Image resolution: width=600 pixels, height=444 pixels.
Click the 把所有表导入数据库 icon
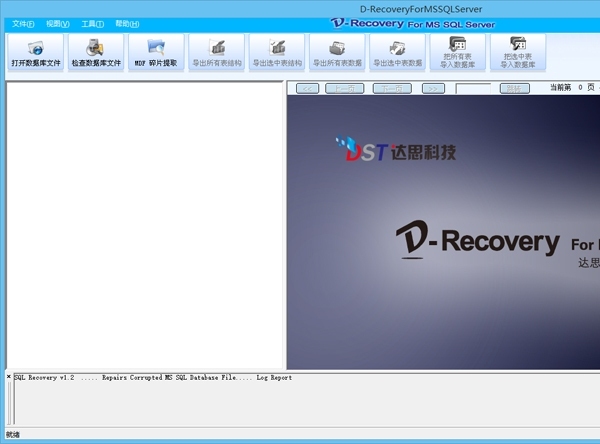click(458, 52)
